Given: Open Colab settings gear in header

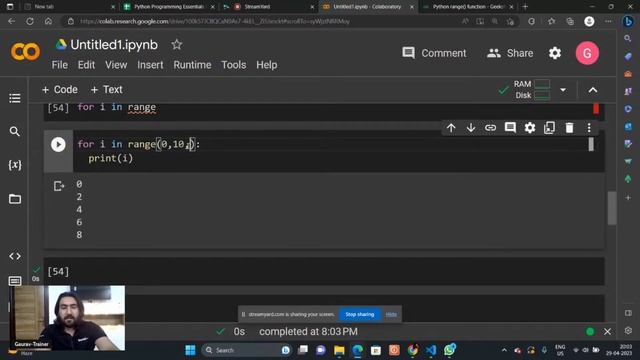Looking at the screenshot, I should 555,53.
